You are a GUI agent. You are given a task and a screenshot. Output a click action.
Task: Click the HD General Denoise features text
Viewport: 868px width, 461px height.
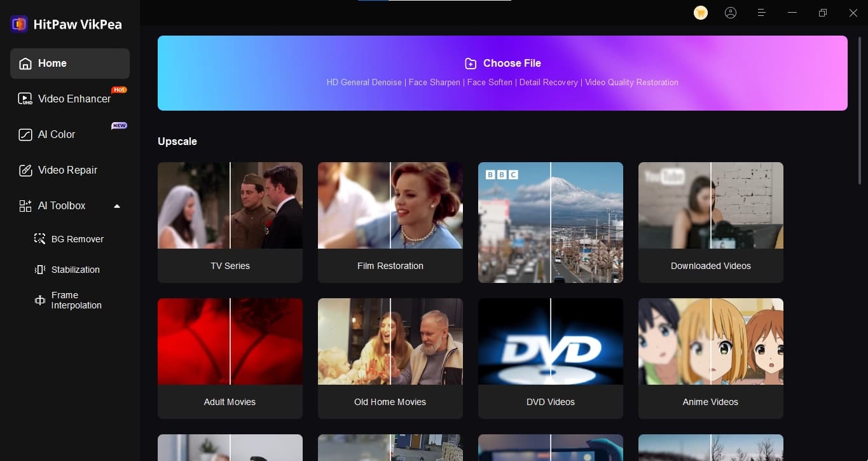(502, 83)
